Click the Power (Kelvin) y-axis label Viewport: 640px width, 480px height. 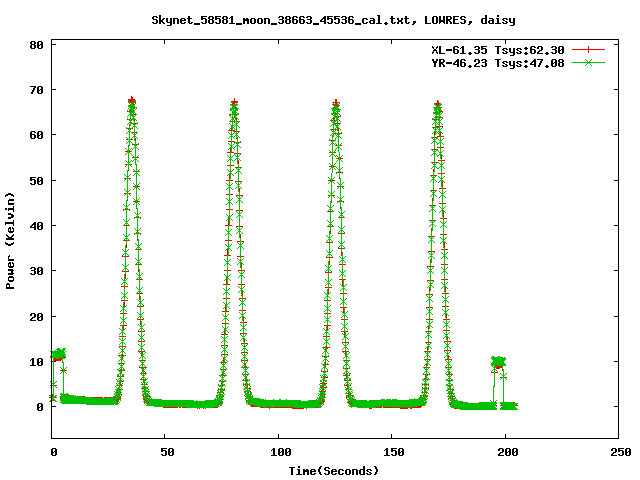tap(10, 241)
